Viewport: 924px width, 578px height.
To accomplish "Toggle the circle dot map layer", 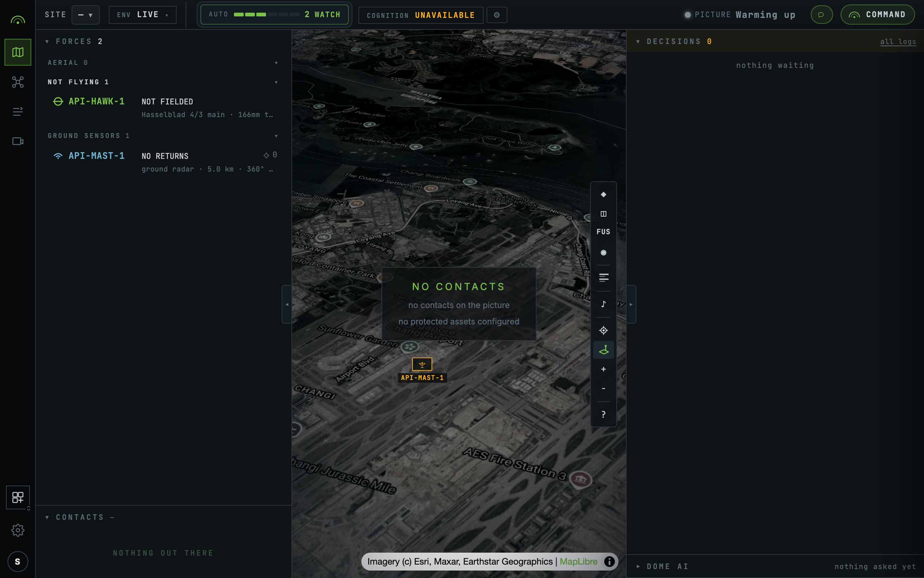I will point(603,253).
